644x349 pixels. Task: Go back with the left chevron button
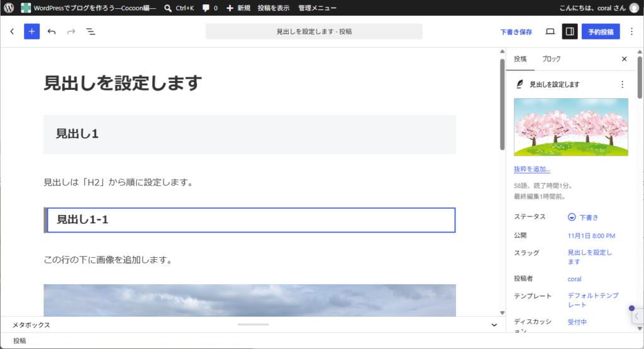[12, 31]
